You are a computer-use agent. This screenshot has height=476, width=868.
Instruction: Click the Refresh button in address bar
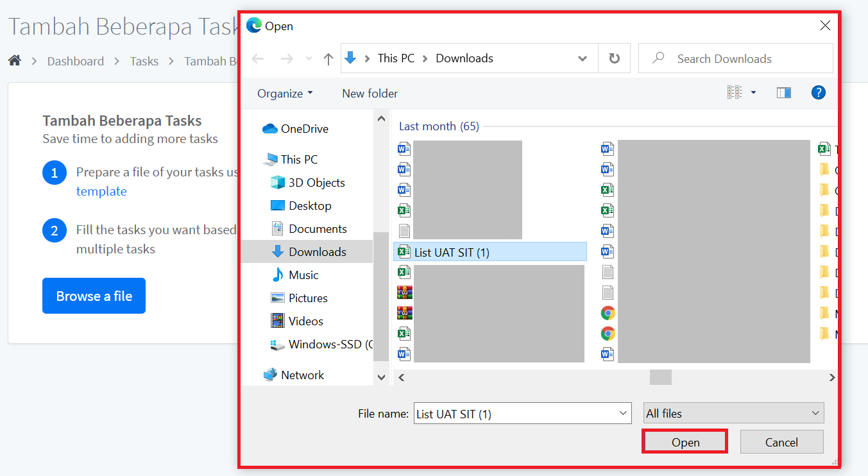614,58
